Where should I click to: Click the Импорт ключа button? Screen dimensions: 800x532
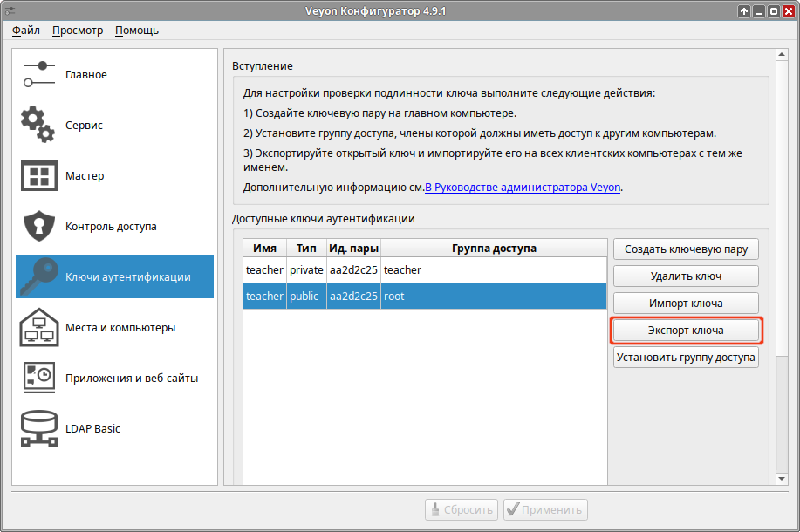(686, 303)
